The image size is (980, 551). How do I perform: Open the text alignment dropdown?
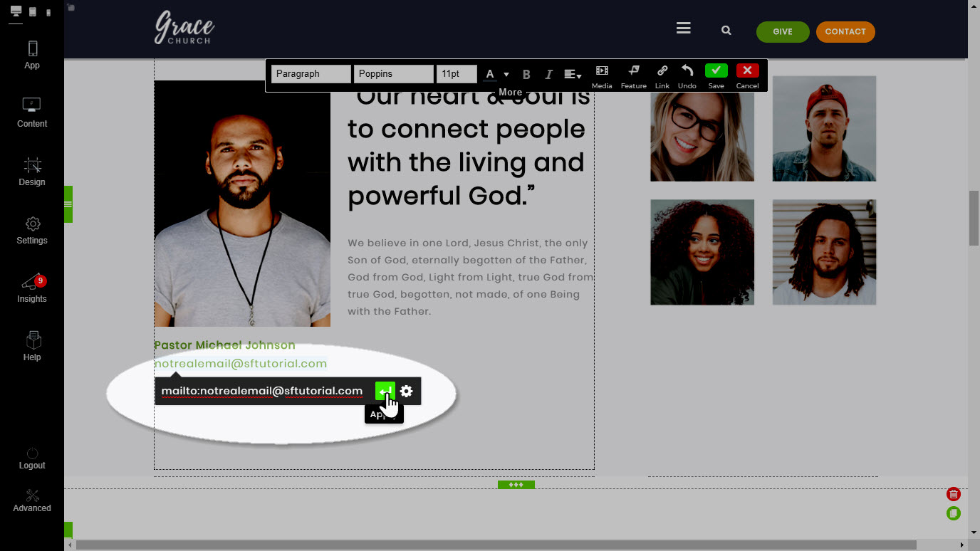(x=573, y=75)
